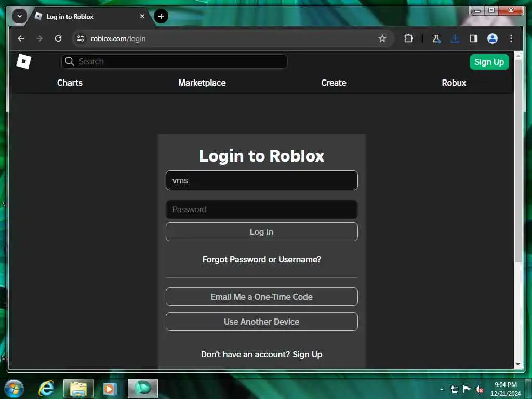Click the green Sign Up button
This screenshot has width=532, height=399.
click(489, 62)
